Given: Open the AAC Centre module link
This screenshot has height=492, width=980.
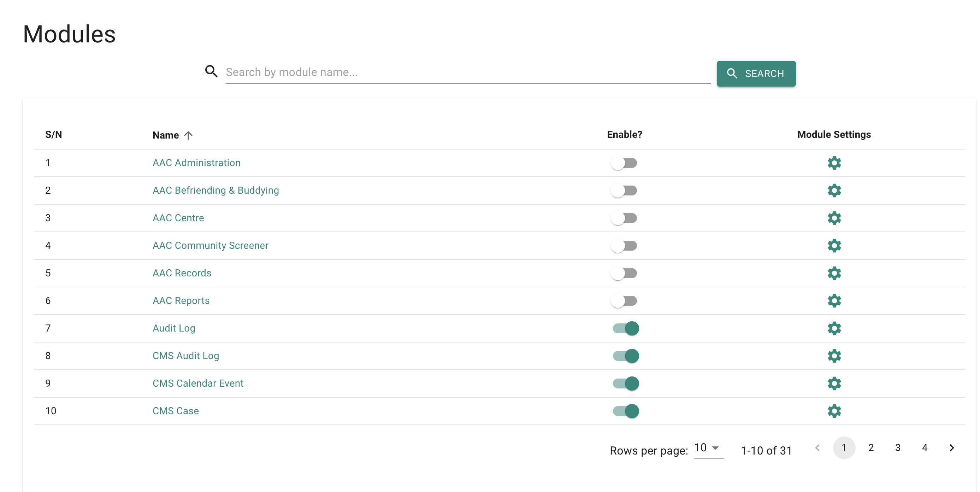Looking at the screenshot, I should (x=178, y=218).
